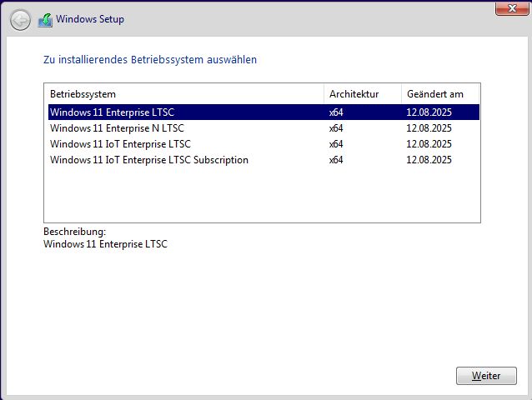Click date 12.08.2025 in Enterprise LTSC row
The image size is (532, 400).
coord(429,112)
